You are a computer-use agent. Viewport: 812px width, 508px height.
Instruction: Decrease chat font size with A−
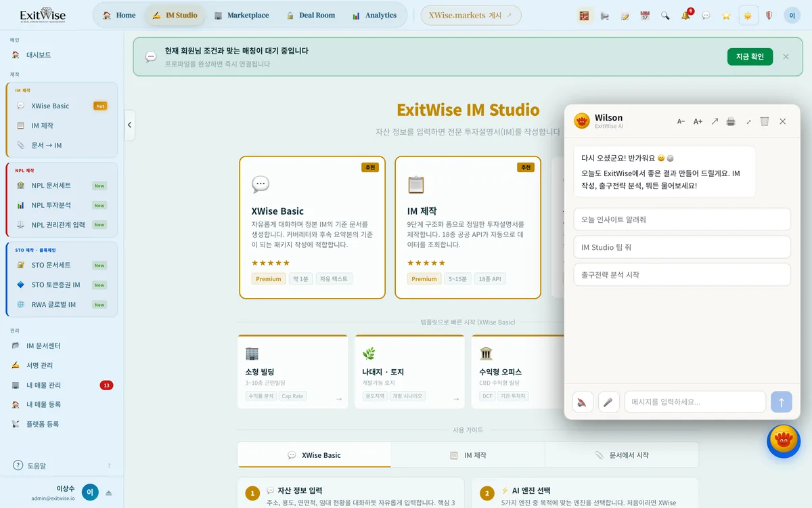click(681, 121)
